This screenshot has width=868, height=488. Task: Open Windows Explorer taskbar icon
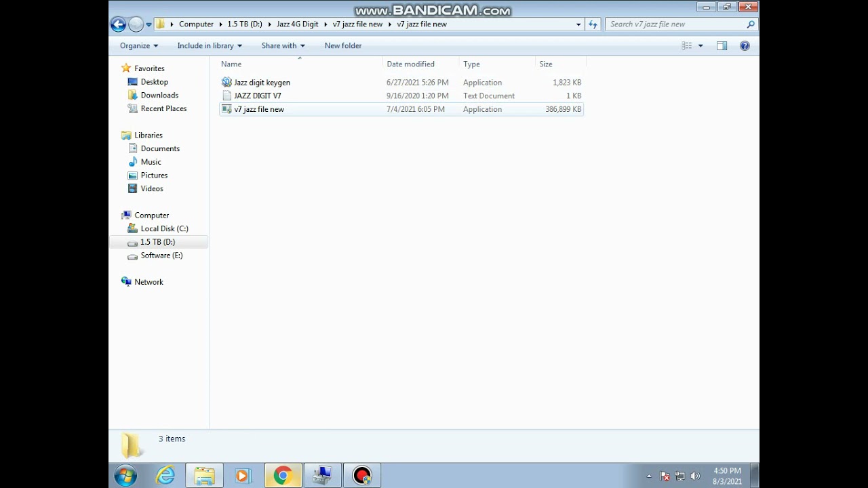tap(204, 476)
